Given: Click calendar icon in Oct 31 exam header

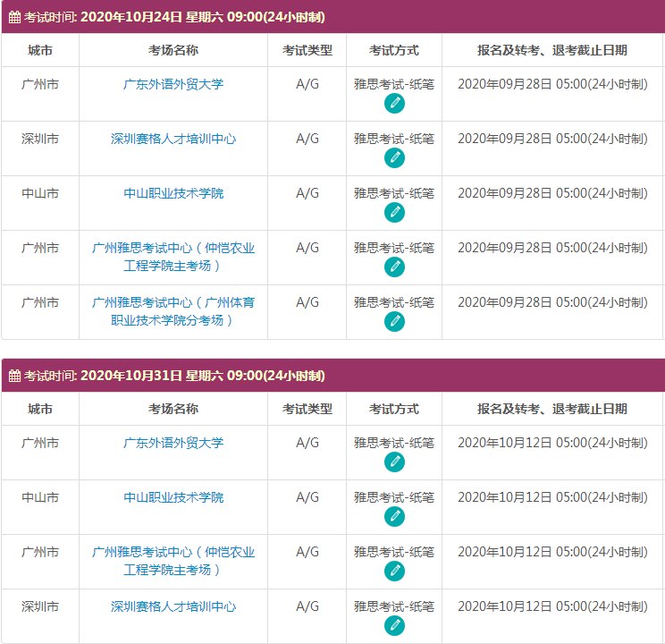Looking at the screenshot, I should (x=14, y=376).
